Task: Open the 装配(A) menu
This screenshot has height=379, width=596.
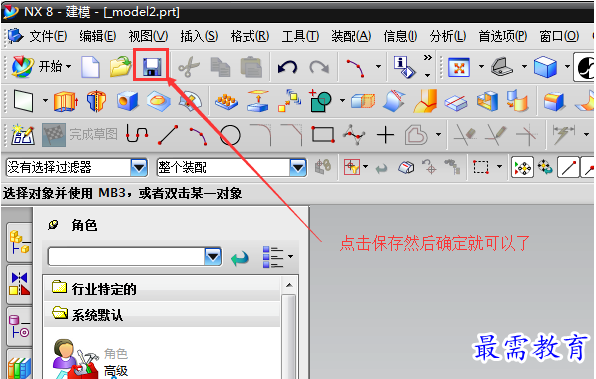Action: tap(351, 36)
